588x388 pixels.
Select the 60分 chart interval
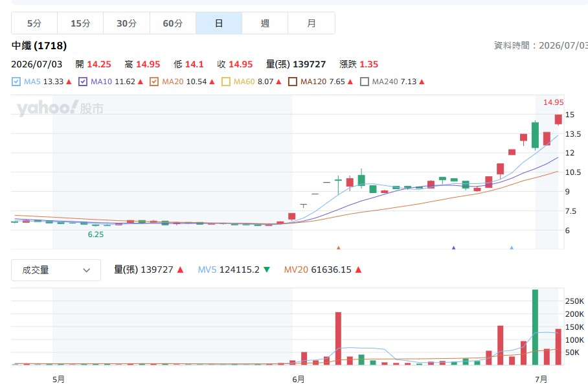tap(172, 23)
